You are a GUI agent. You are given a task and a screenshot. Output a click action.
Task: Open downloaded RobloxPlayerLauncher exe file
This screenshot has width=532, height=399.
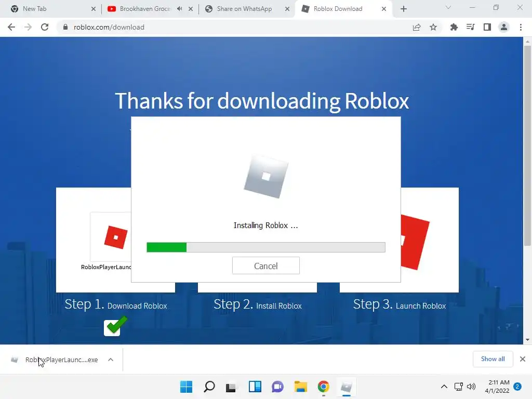[x=61, y=360]
